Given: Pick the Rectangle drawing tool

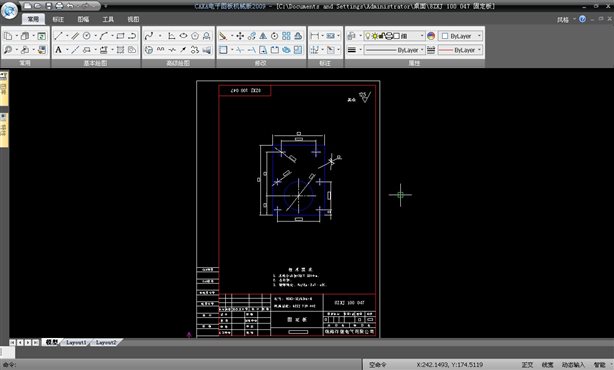Looking at the screenshot, I should tap(120, 36).
